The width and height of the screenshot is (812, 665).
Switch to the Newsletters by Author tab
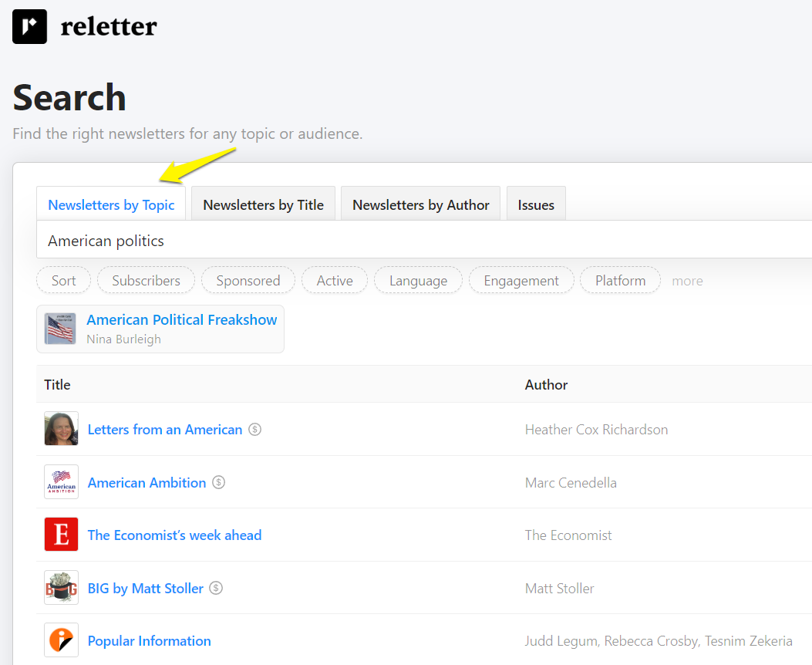click(x=420, y=204)
